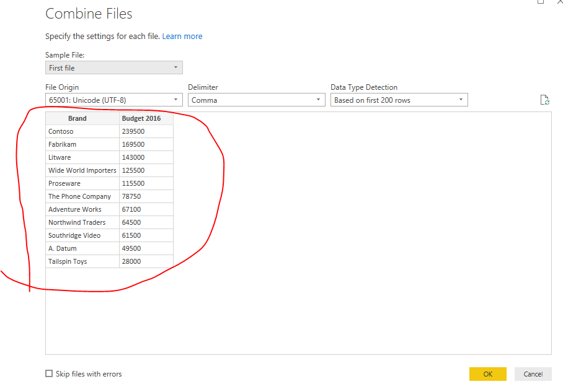This screenshot has height=392, width=563.
Task: Open the File Origin dropdown
Action: pyautogui.click(x=114, y=100)
